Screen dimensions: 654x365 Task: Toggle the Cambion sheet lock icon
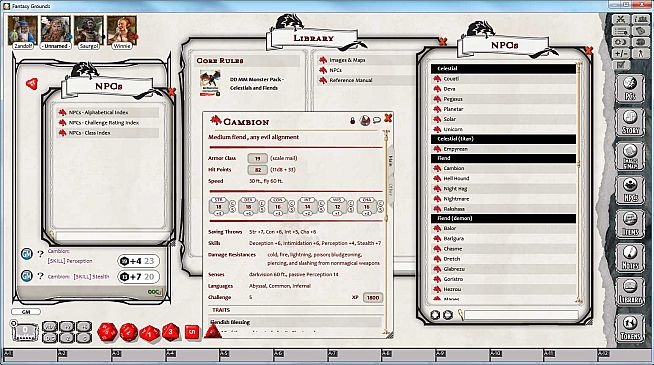click(x=352, y=121)
